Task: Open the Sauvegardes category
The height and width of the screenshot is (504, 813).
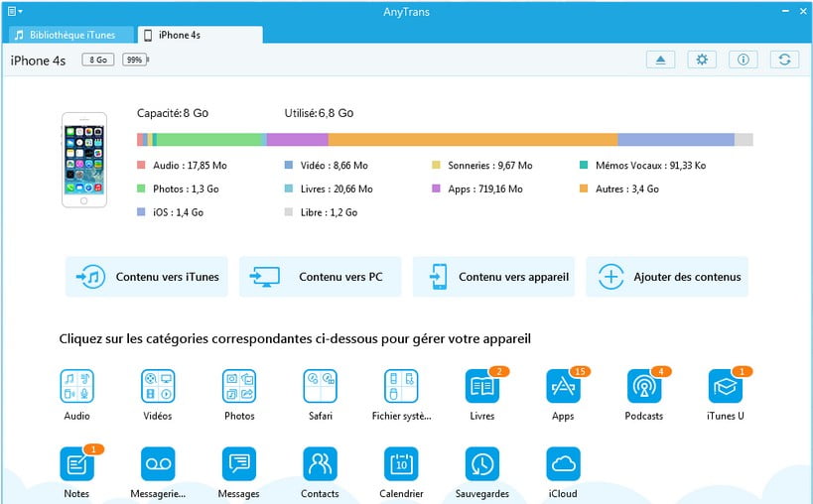Action: tap(482, 464)
